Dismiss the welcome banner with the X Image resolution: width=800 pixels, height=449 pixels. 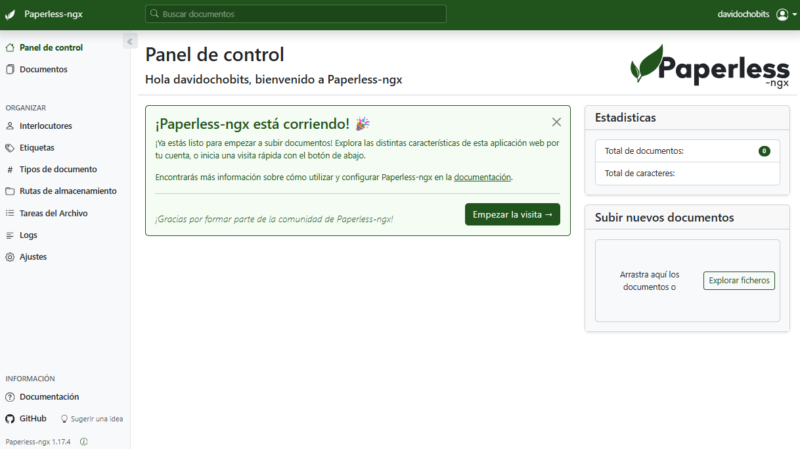(557, 122)
